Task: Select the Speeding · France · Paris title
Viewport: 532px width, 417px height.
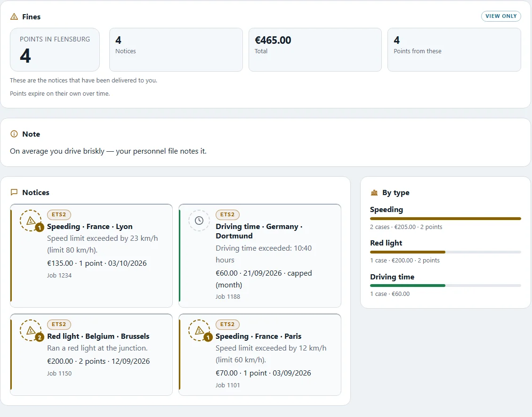Action: [x=258, y=336]
